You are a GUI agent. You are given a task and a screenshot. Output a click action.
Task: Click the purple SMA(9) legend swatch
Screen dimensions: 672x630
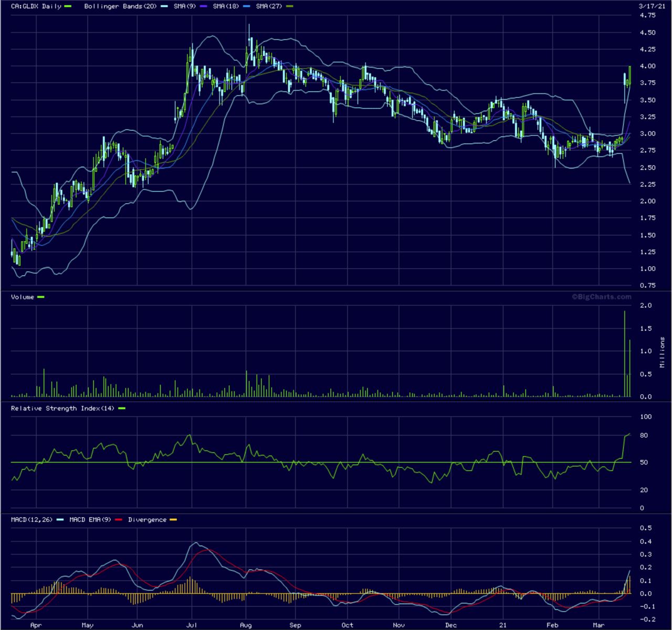[x=203, y=6]
